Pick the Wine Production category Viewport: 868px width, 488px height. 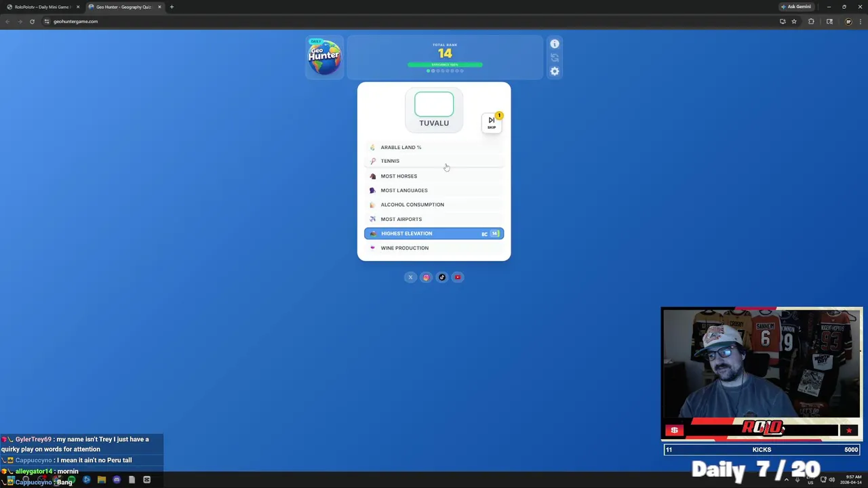click(434, 248)
